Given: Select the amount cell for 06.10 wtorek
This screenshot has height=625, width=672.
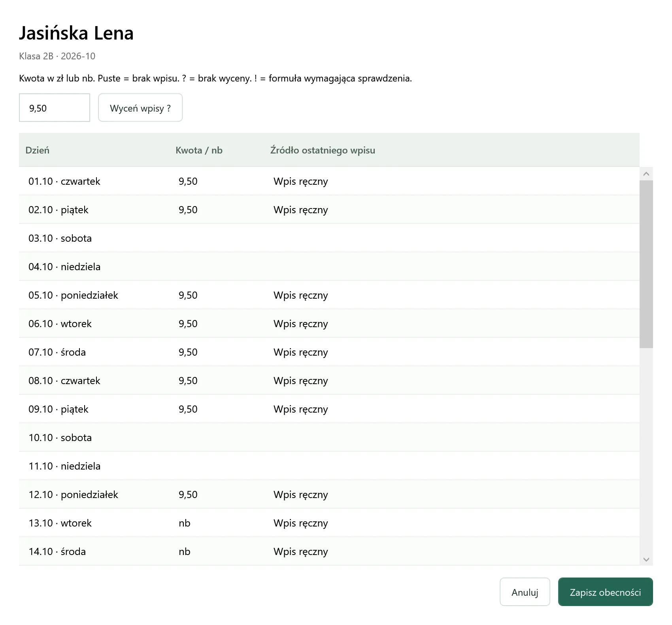Looking at the screenshot, I should pos(217,324).
